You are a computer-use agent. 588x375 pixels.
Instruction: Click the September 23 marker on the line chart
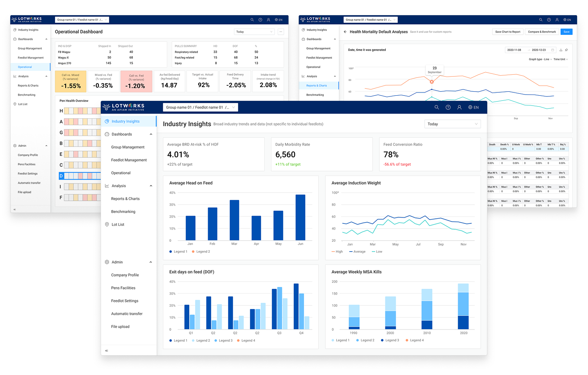(x=431, y=82)
